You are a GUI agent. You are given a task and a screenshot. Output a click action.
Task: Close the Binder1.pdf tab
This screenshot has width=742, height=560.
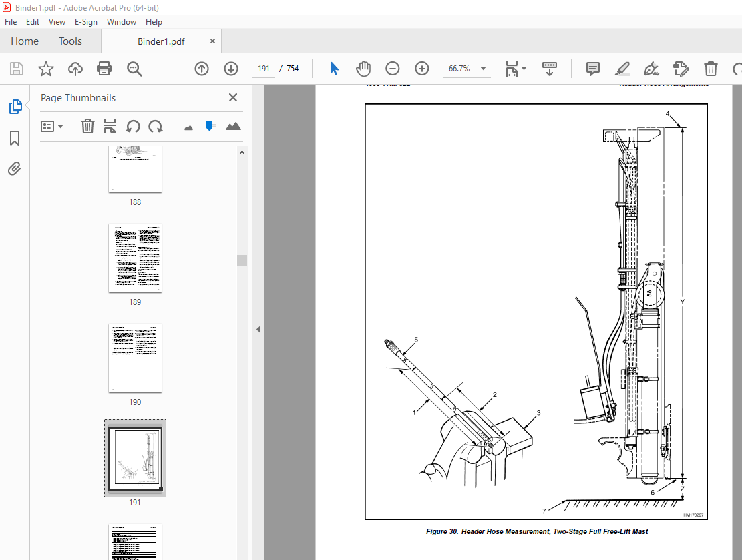pos(212,41)
